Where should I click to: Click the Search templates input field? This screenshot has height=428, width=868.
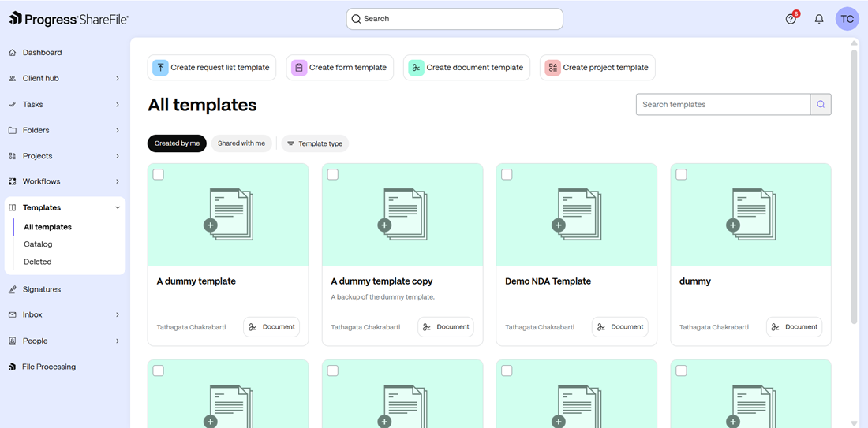click(723, 105)
